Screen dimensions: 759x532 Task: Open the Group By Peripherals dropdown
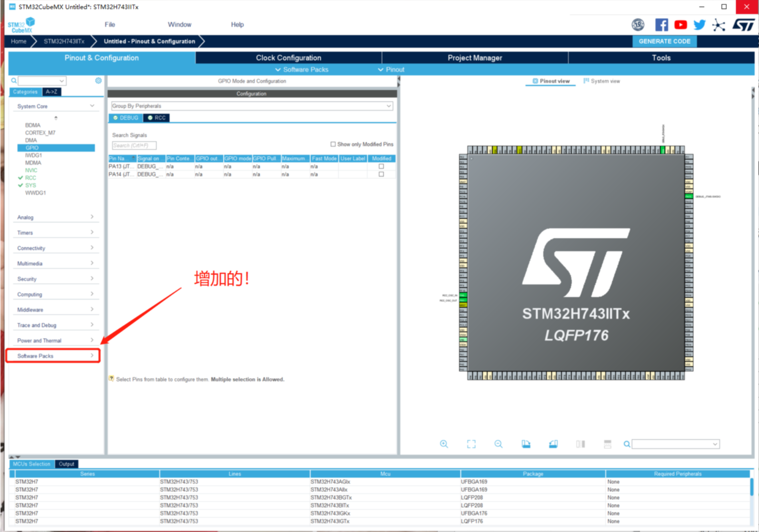(389, 106)
